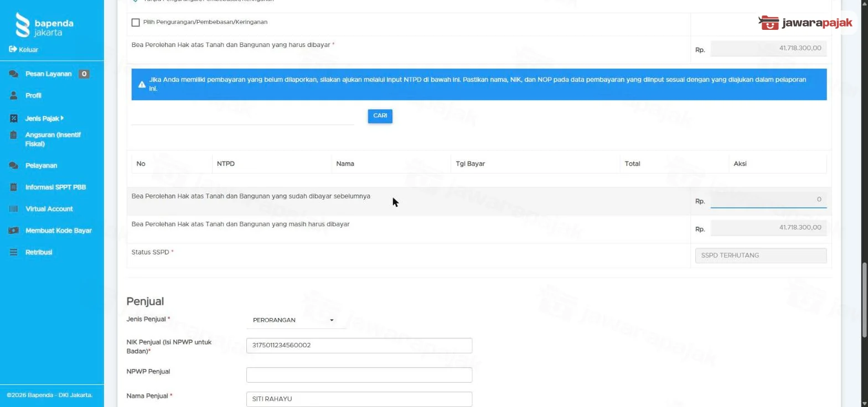
Task: Click the CARI button
Action: (x=380, y=116)
